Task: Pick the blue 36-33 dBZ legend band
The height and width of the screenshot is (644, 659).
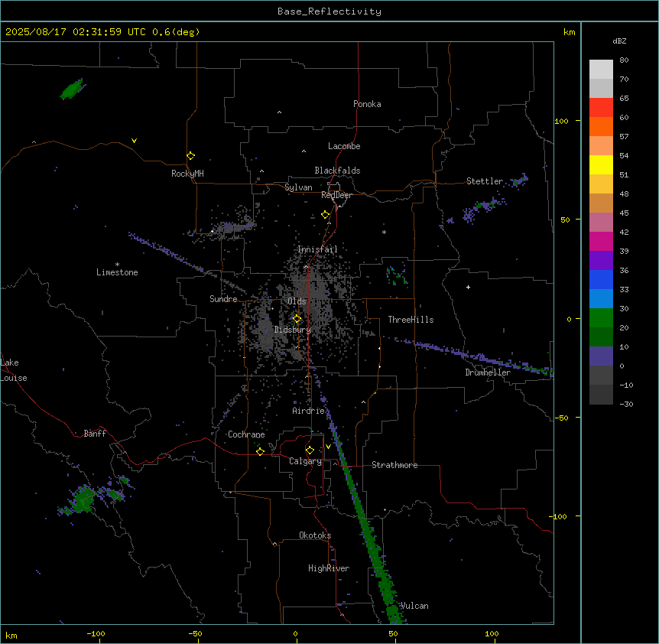Action: (x=601, y=279)
